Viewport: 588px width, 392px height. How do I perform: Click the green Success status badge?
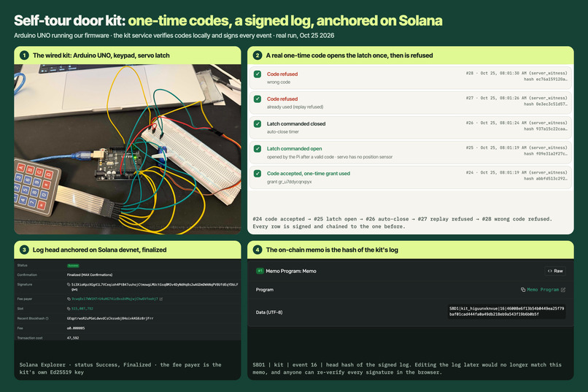point(73,266)
